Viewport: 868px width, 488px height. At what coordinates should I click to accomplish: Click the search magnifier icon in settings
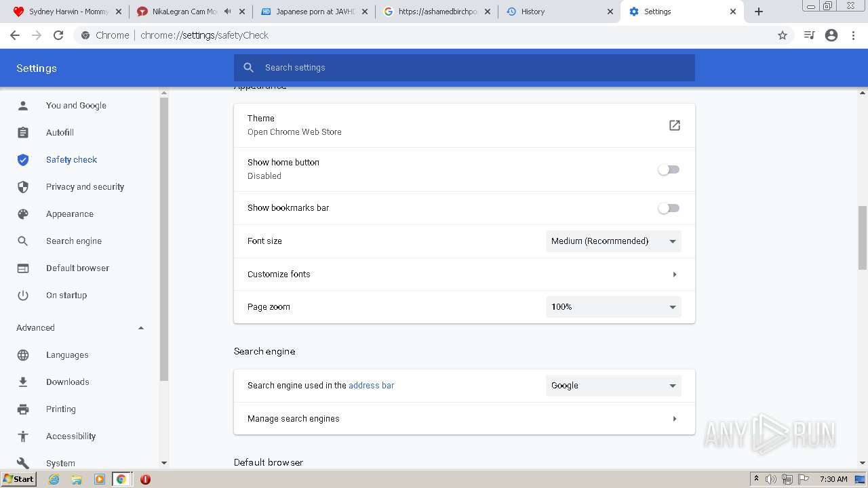pyautogui.click(x=249, y=68)
